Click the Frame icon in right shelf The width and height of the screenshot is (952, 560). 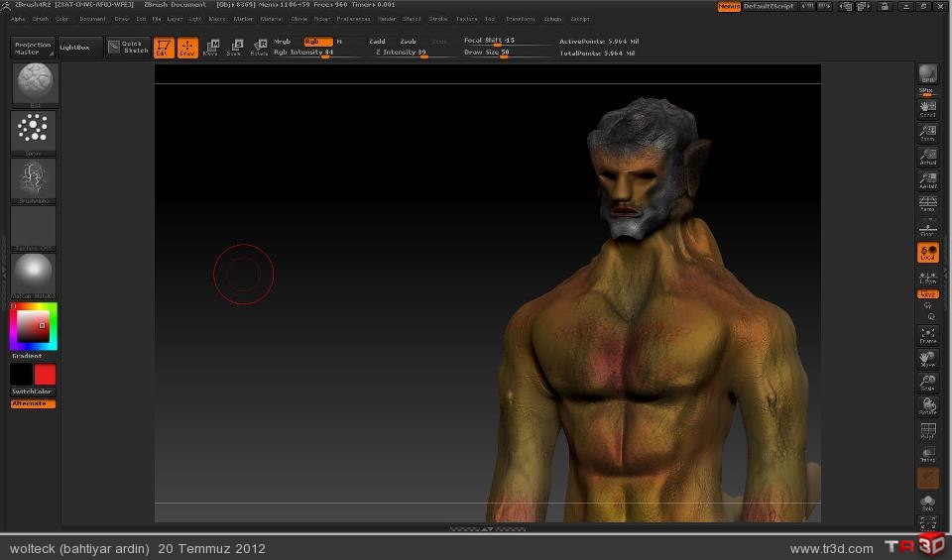coord(927,335)
